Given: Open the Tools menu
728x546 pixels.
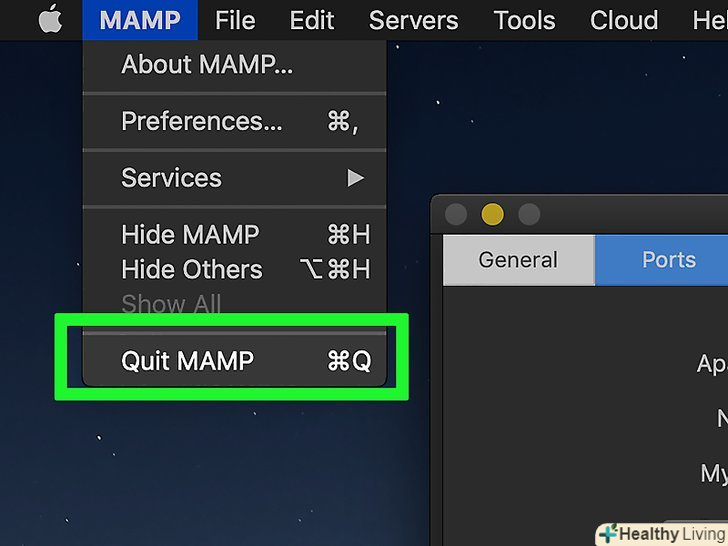Looking at the screenshot, I should tap(524, 20).
